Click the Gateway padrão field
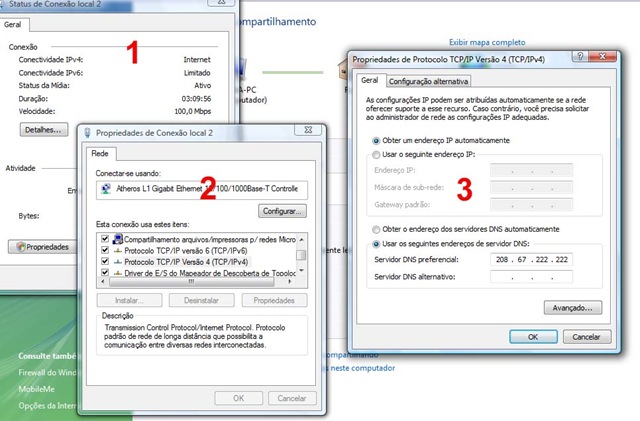This screenshot has height=421, width=640. (531, 205)
